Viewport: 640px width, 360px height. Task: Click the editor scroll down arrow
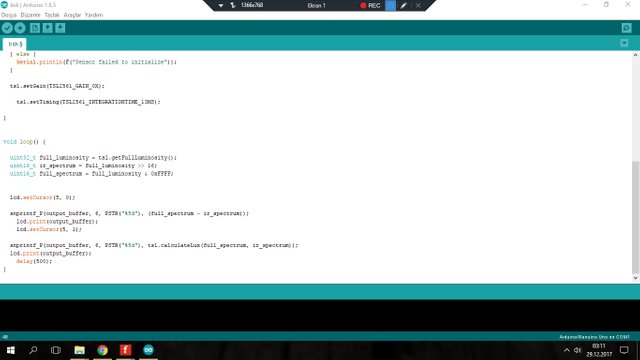pyautogui.click(x=636, y=278)
